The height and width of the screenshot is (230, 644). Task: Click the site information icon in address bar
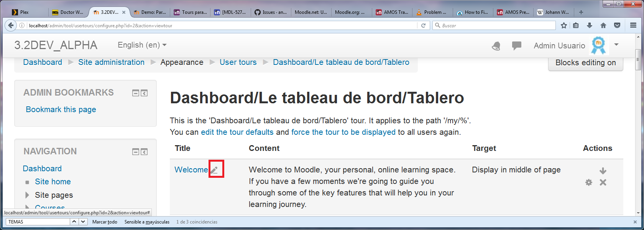point(22,25)
